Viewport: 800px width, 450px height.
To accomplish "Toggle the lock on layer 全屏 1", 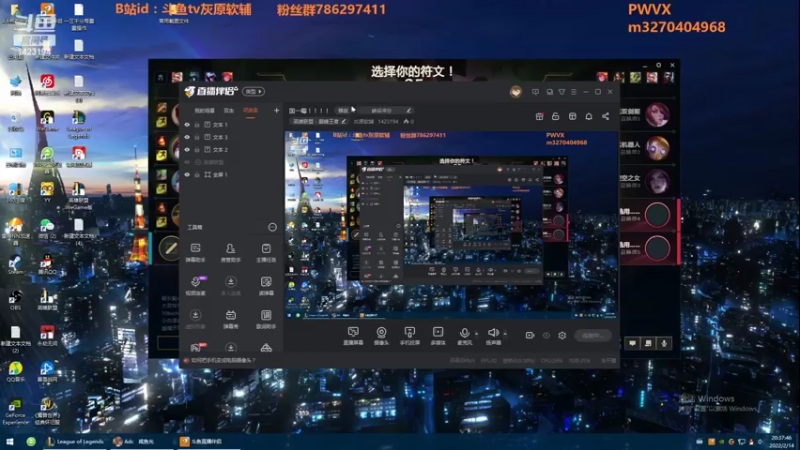I will [x=197, y=174].
